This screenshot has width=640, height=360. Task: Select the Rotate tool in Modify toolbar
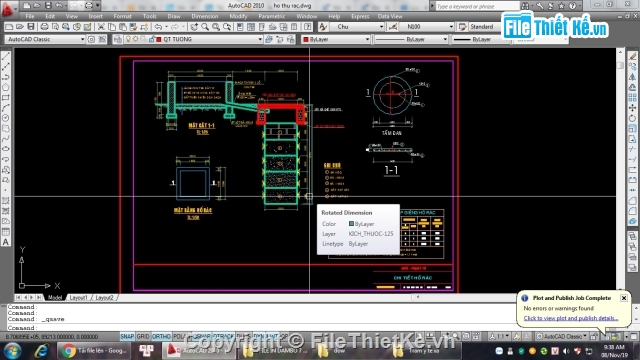click(632, 118)
